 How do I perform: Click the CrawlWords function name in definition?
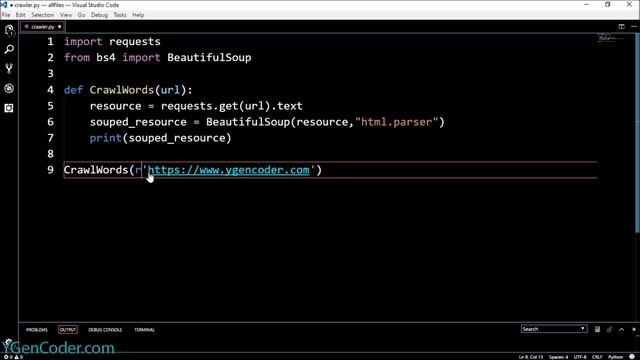point(122,90)
